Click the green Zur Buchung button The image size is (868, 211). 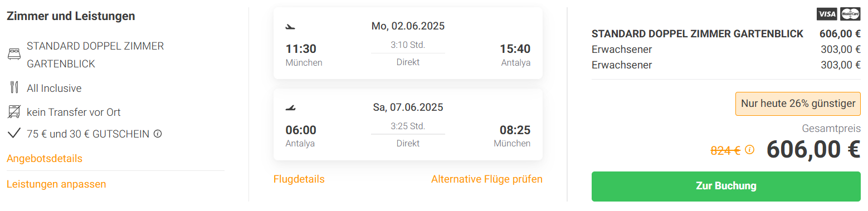[726, 186]
